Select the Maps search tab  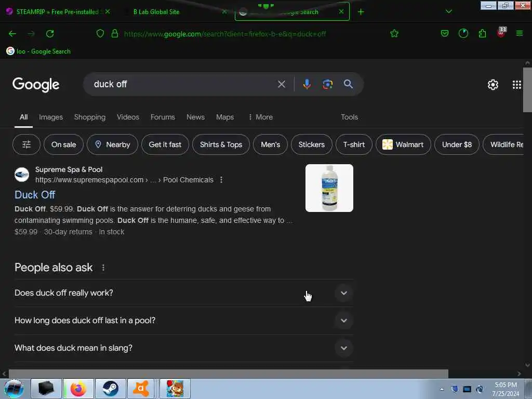(x=225, y=117)
